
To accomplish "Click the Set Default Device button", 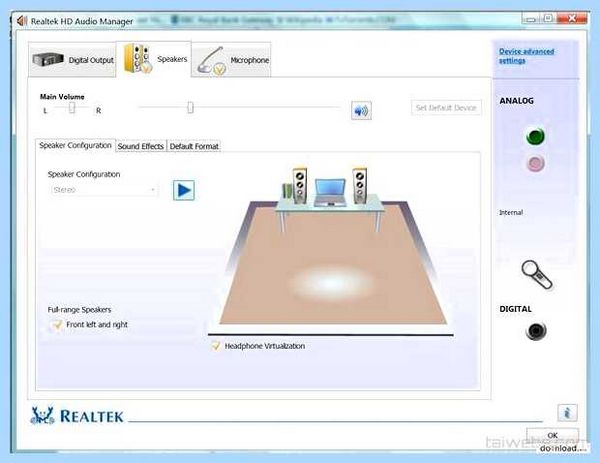I will tap(446, 108).
